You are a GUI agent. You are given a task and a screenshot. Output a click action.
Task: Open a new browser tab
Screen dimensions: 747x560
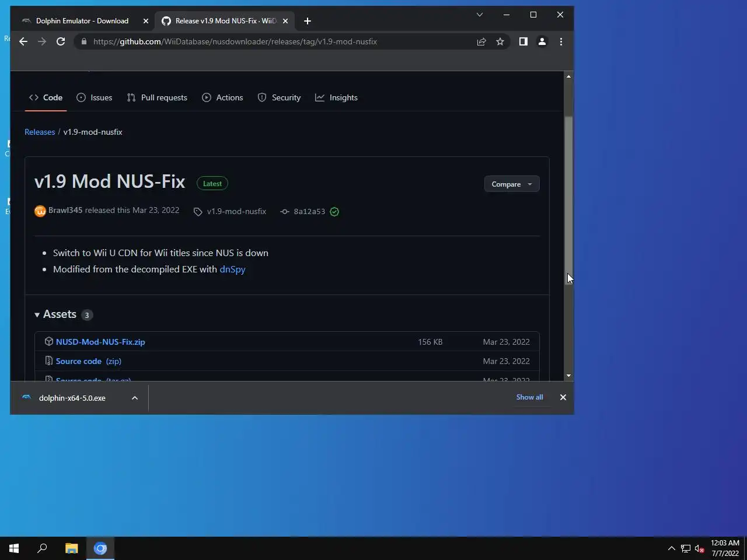tap(308, 21)
